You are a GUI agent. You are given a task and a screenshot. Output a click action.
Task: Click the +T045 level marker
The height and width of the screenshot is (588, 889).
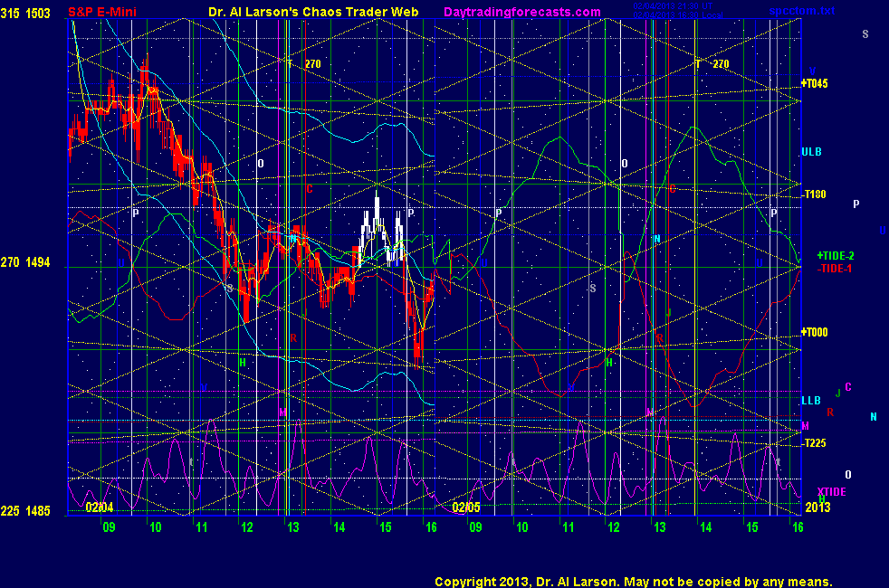click(x=815, y=84)
